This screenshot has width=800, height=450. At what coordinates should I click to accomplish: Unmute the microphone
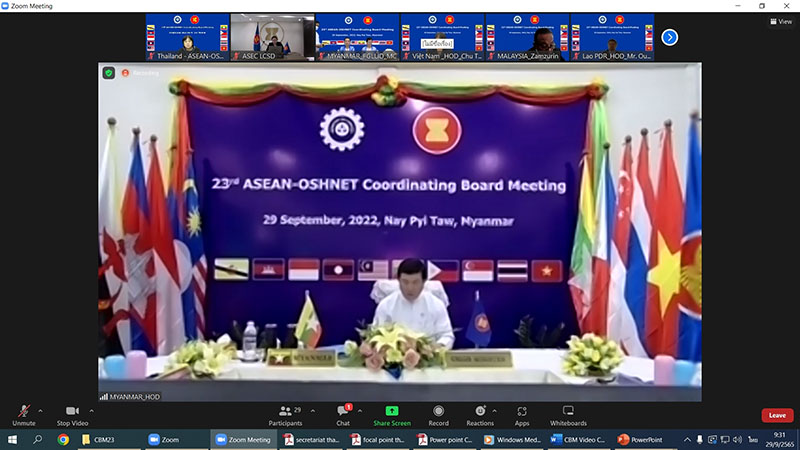pyautogui.click(x=23, y=415)
